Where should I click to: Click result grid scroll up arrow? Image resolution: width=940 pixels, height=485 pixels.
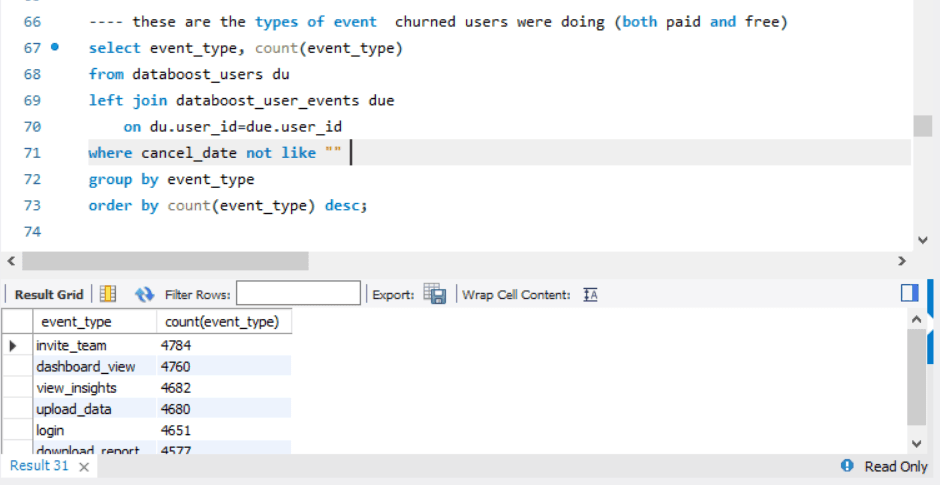pos(916,320)
